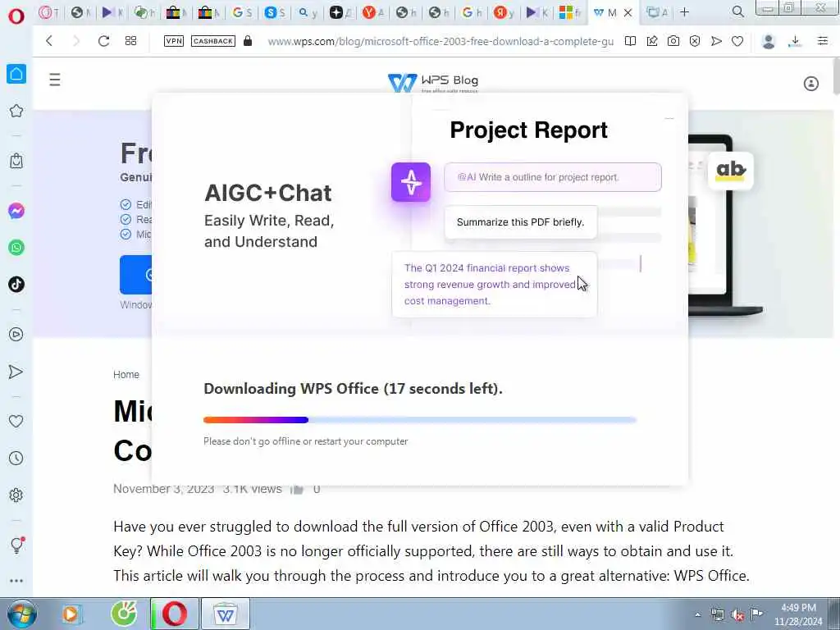Image resolution: width=840 pixels, height=630 pixels.
Task: Open shopping bag icon in sidebar
Action: pyautogui.click(x=16, y=161)
